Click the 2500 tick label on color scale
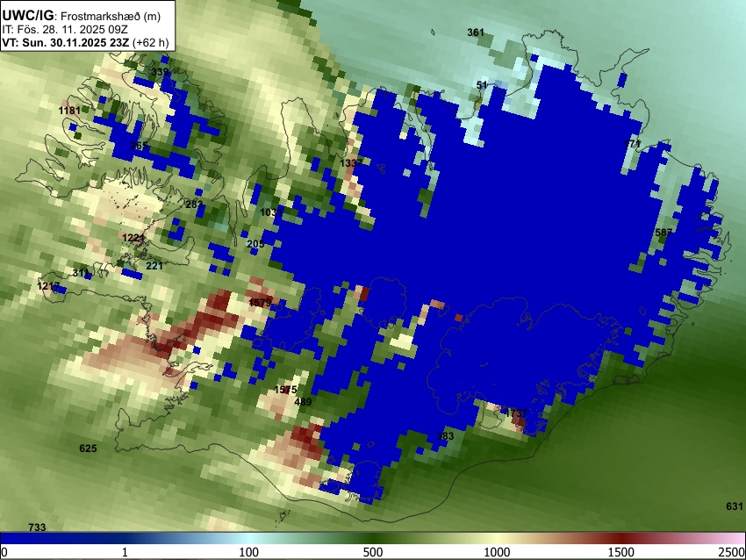This screenshot has width=746, height=560. [733, 552]
